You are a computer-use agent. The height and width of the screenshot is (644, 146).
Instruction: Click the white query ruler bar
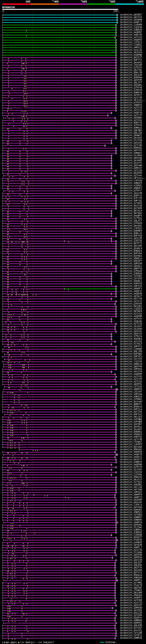click(x=60, y=9)
